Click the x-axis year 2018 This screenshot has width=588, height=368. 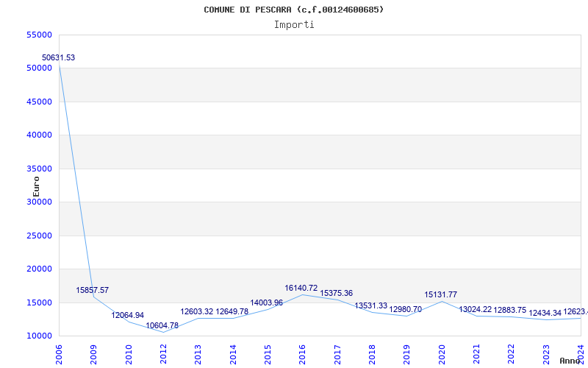pos(372,355)
